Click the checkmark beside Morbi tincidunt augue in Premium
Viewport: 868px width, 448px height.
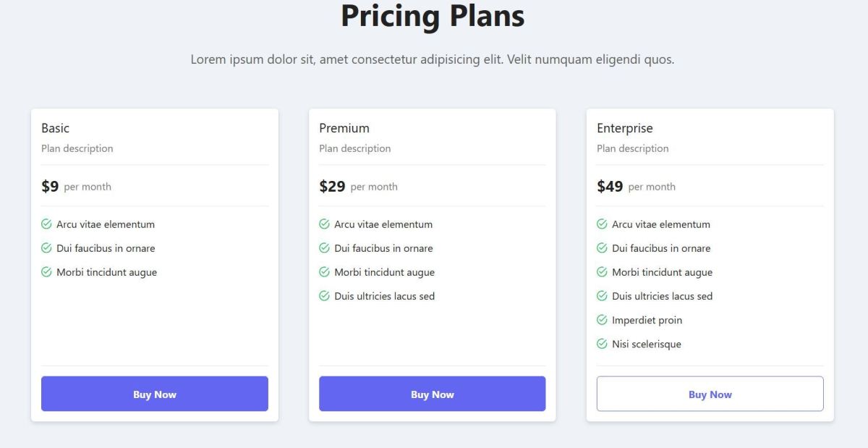point(324,272)
